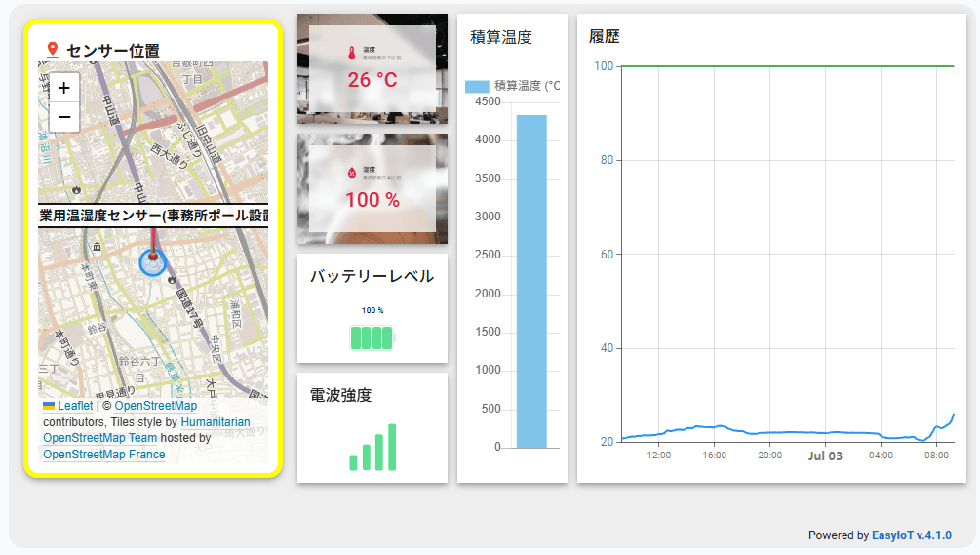Select the 100 % humidity reading
The image size is (980, 555).
pyautogui.click(x=372, y=200)
